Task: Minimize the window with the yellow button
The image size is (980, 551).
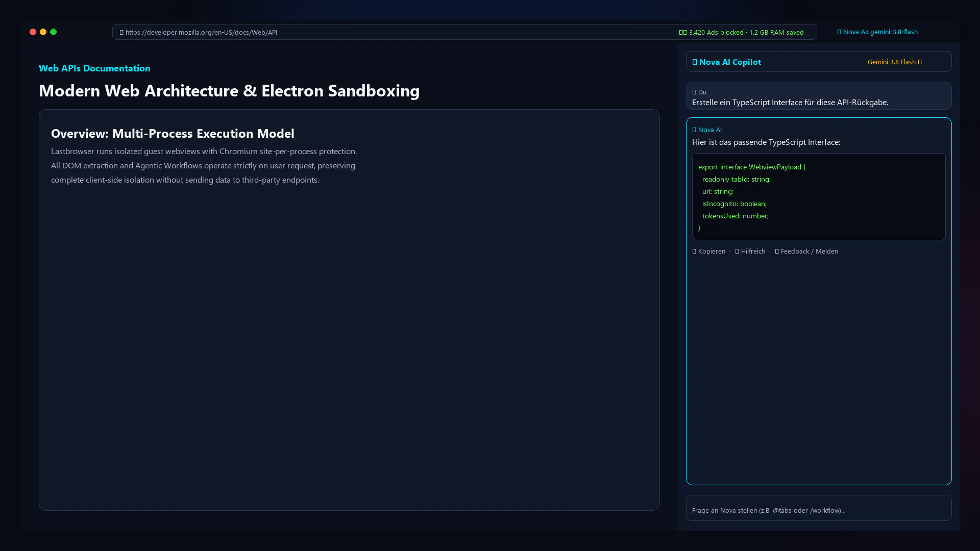Action: pos(43,32)
